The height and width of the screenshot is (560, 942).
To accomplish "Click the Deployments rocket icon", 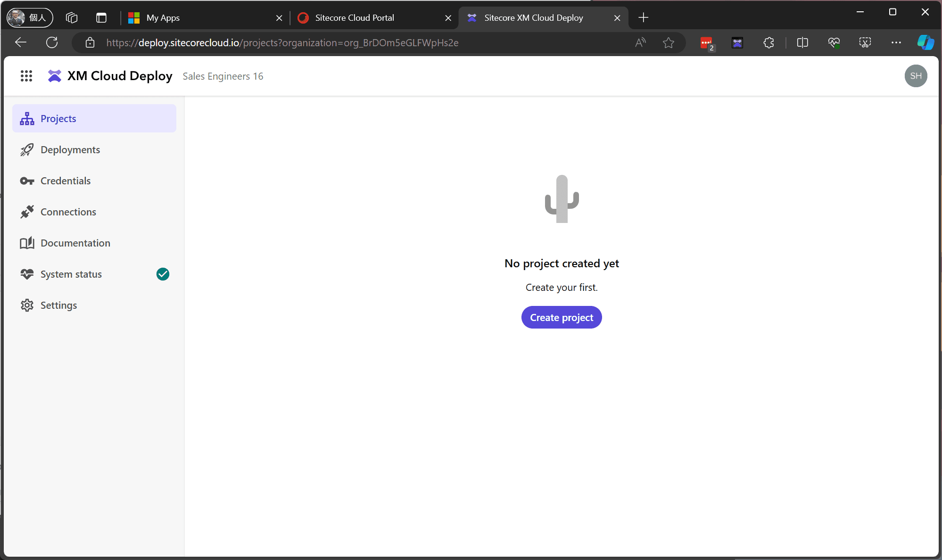I will [27, 150].
